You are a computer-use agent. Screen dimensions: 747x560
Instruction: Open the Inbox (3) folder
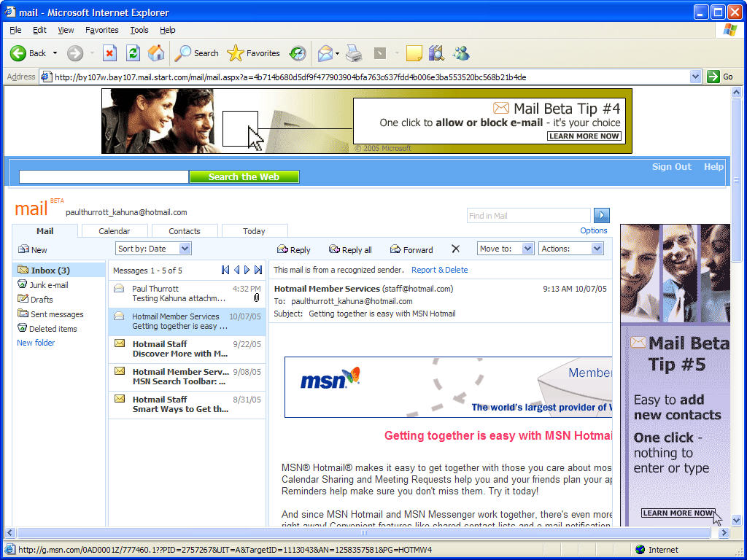coord(58,270)
